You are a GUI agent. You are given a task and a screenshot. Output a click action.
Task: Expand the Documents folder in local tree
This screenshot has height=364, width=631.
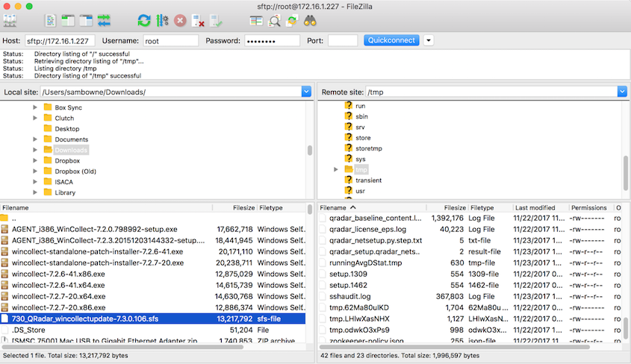[x=35, y=139]
